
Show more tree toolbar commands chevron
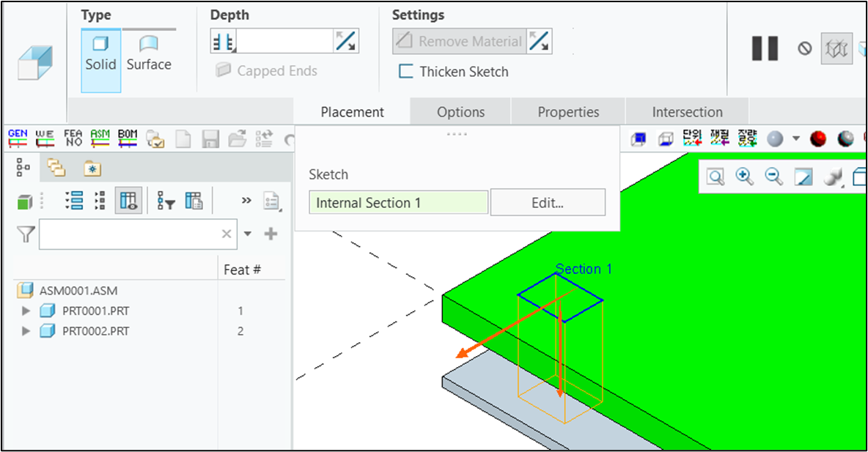coord(246,200)
